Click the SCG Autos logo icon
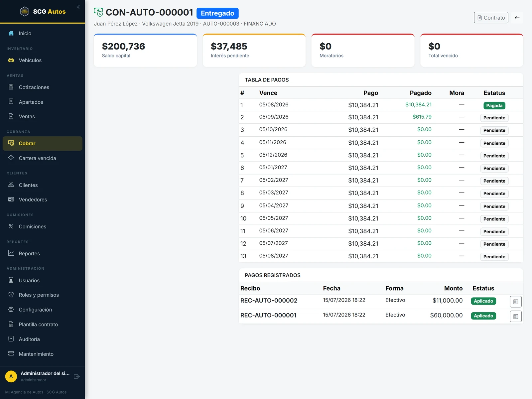The width and height of the screenshot is (532, 399). [x=25, y=12]
